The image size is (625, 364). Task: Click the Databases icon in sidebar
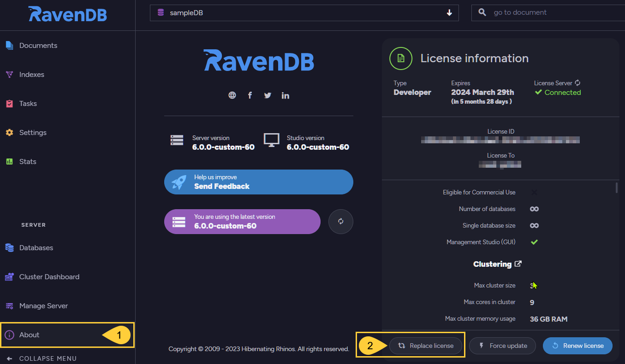coord(9,248)
